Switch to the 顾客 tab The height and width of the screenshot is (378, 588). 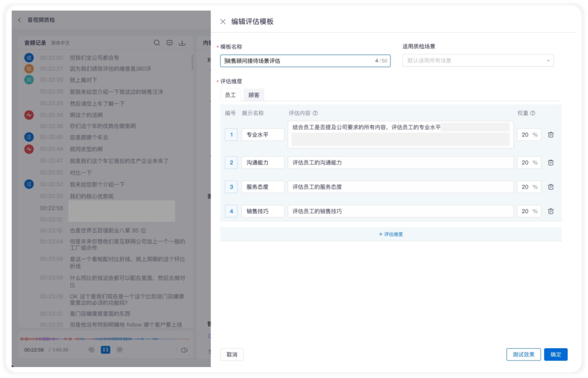pos(254,95)
